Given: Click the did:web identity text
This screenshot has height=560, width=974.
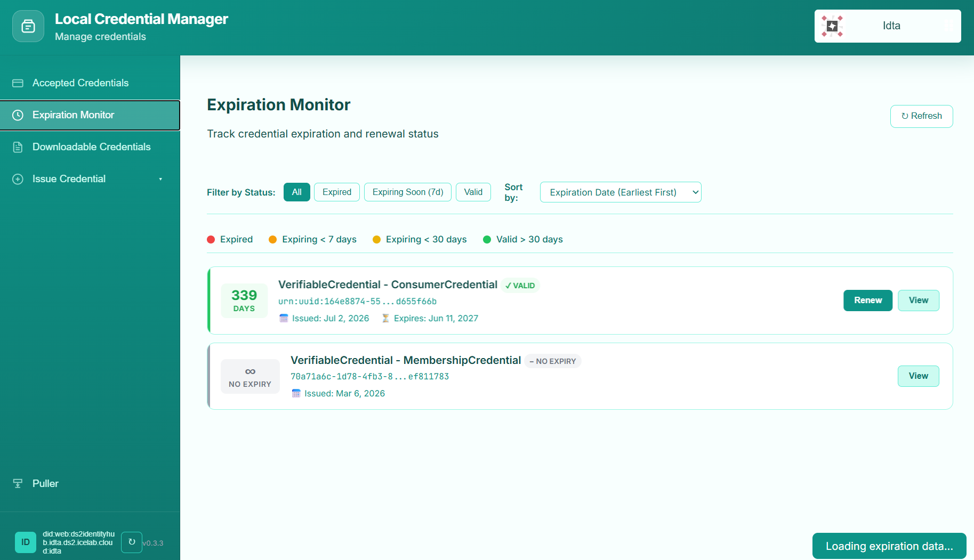Looking at the screenshot, I should coord(79,542).
